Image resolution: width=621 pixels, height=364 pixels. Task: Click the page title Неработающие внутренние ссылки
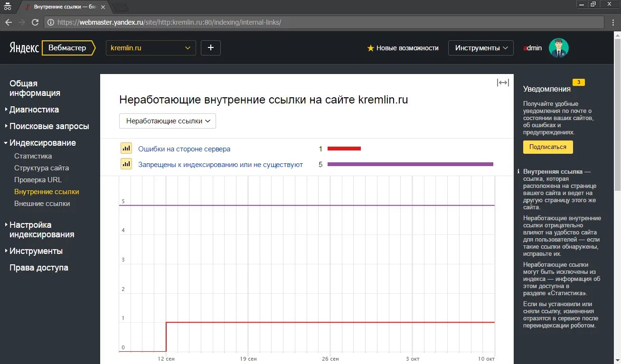click(x=263, y=100)
